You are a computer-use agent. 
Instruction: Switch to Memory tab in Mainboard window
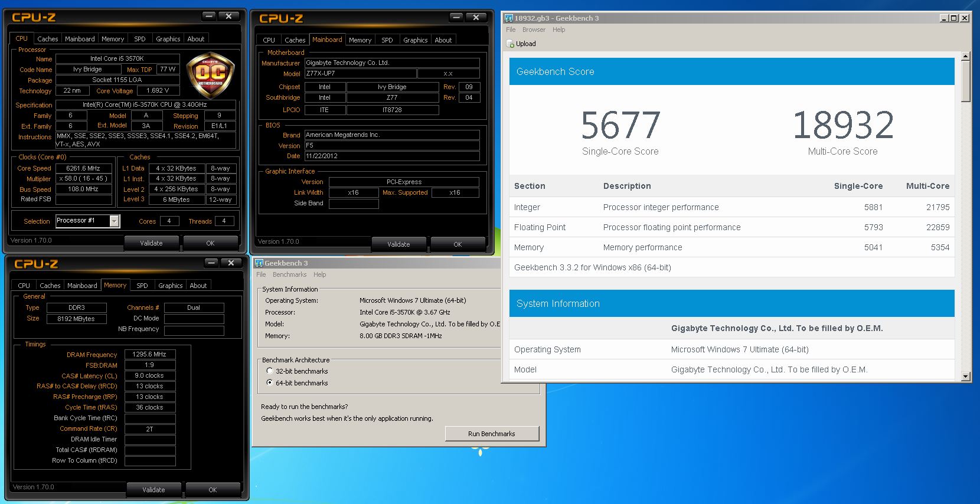click(360, 40)
